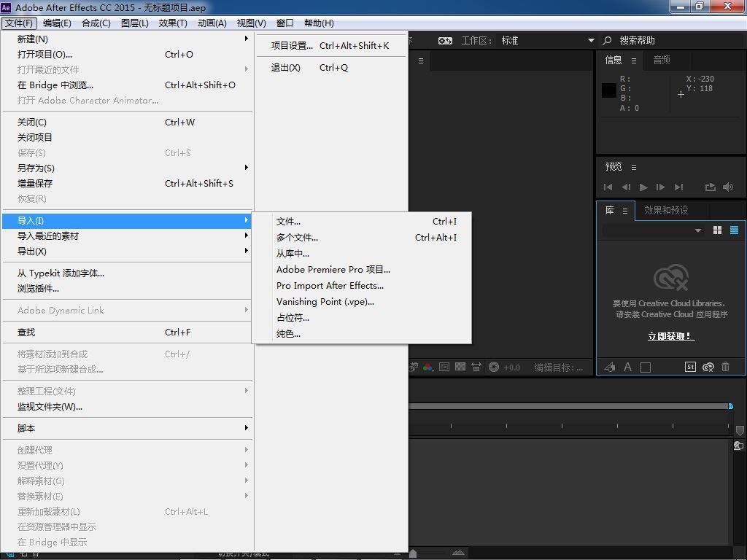The image size is (747, 560).
Task: Click the exposure value +0.0
Action: pyautogui.click(x=511, y=367)
